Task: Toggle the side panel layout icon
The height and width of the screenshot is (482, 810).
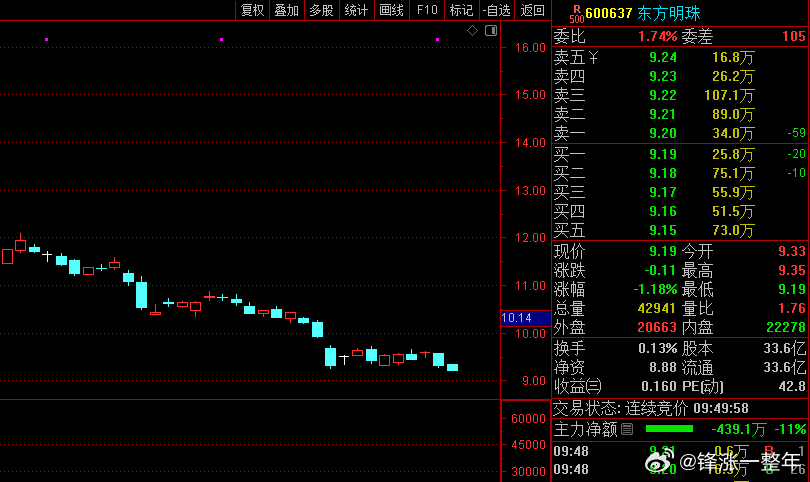Action: click(x=491, y=30)
